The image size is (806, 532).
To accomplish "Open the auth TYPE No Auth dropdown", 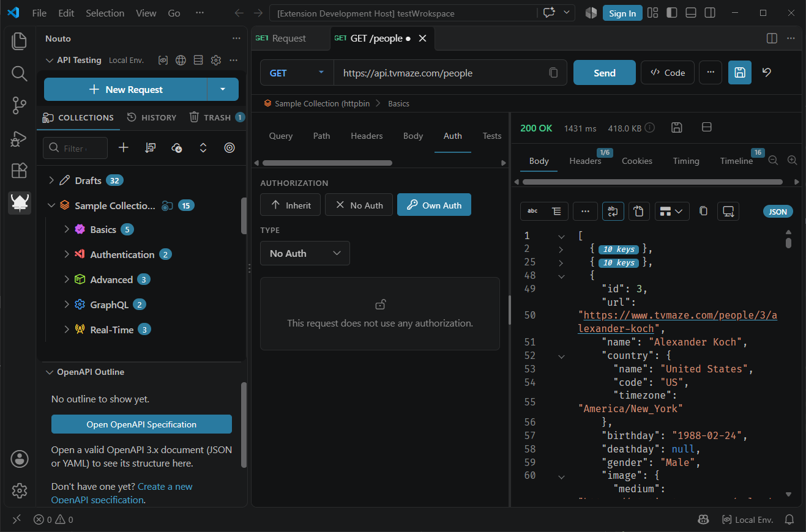I will (305, 253).
